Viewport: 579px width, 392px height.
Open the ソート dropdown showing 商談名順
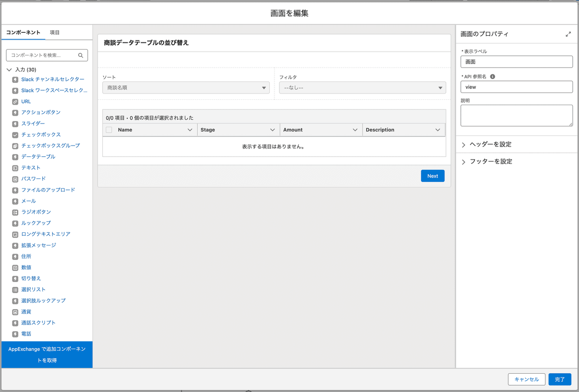(186, 88)
